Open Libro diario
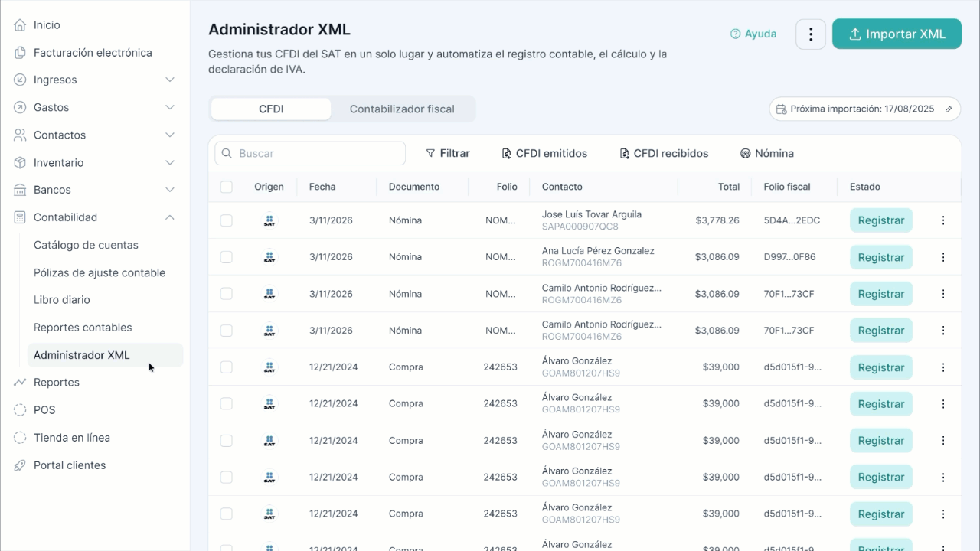 tap(62, 300)
